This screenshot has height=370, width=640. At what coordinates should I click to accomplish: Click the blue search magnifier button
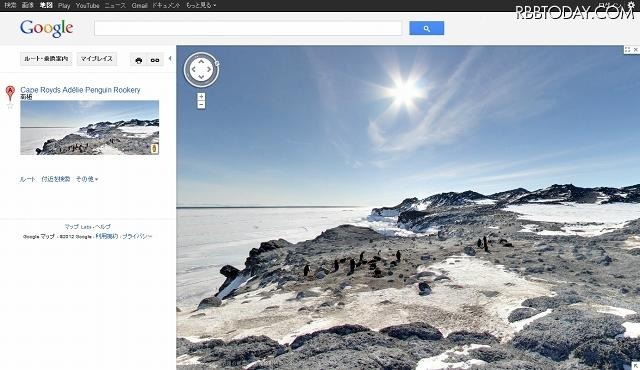click(427, 28)
